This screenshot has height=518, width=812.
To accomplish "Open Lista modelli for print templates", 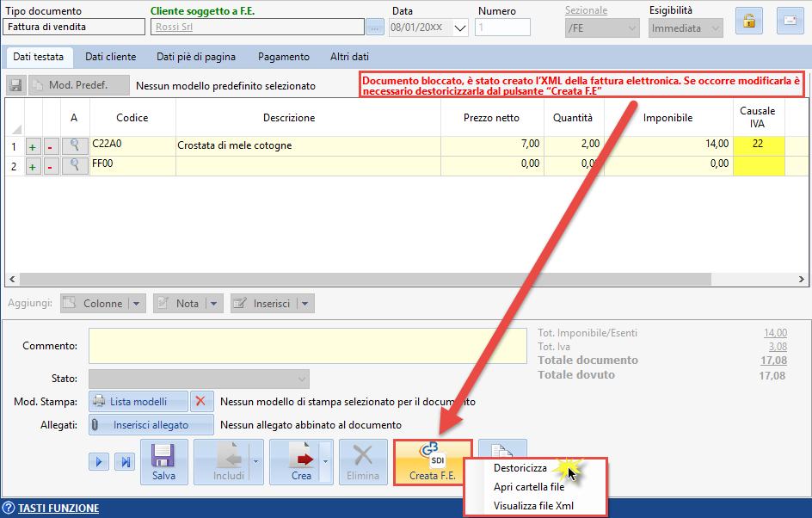I will click(x=138, y=402).
